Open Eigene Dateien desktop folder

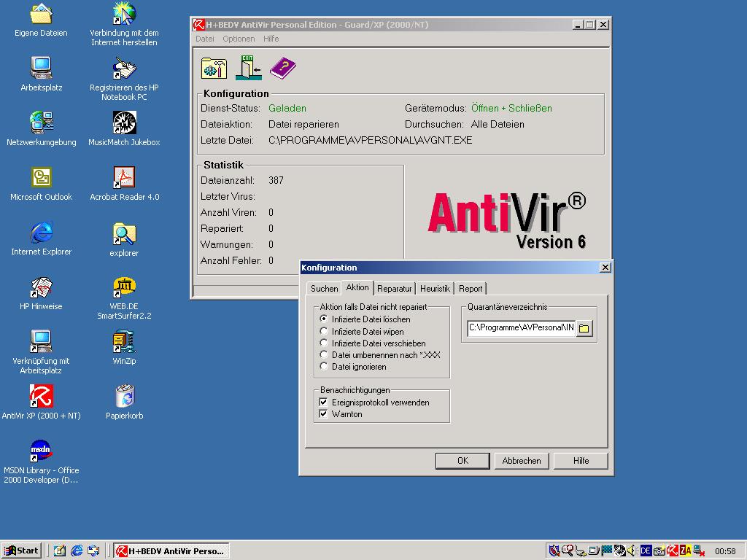point(41,20)
